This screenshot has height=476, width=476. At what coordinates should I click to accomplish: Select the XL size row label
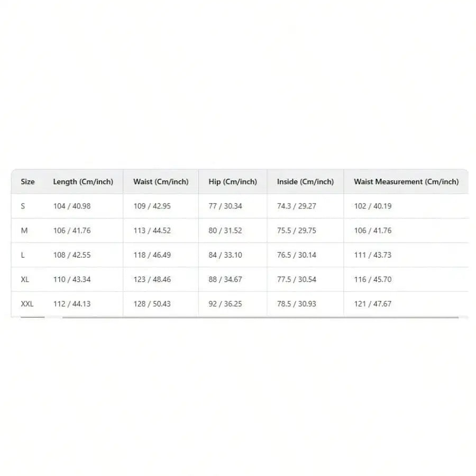25,279
